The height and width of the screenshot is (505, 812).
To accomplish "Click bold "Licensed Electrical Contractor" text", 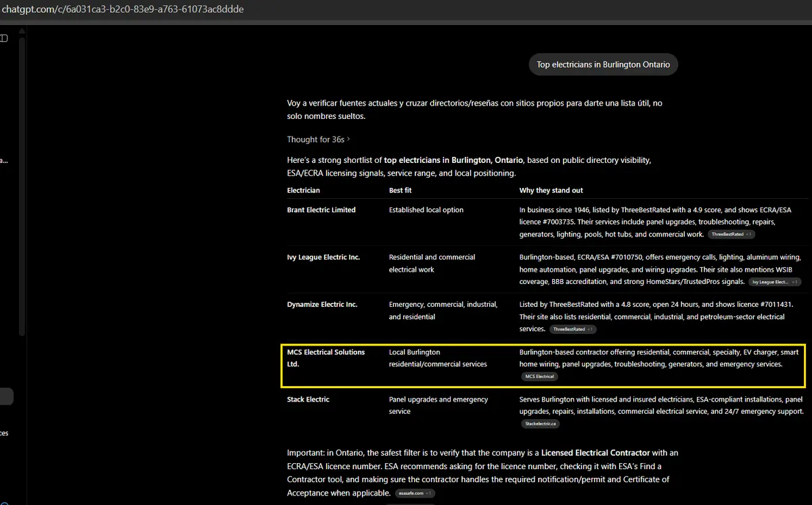I will [x=595, y=453].
